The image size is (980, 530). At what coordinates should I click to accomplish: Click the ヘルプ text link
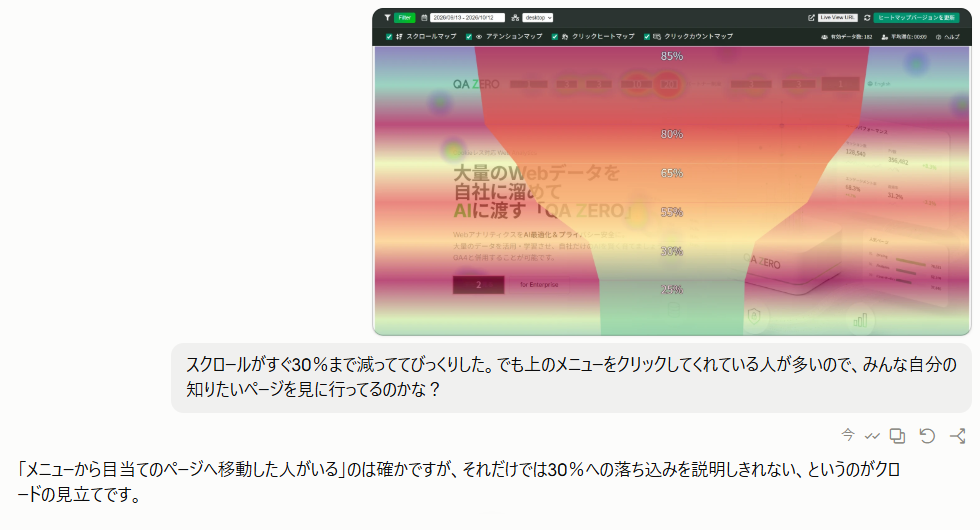click(952, 37)
